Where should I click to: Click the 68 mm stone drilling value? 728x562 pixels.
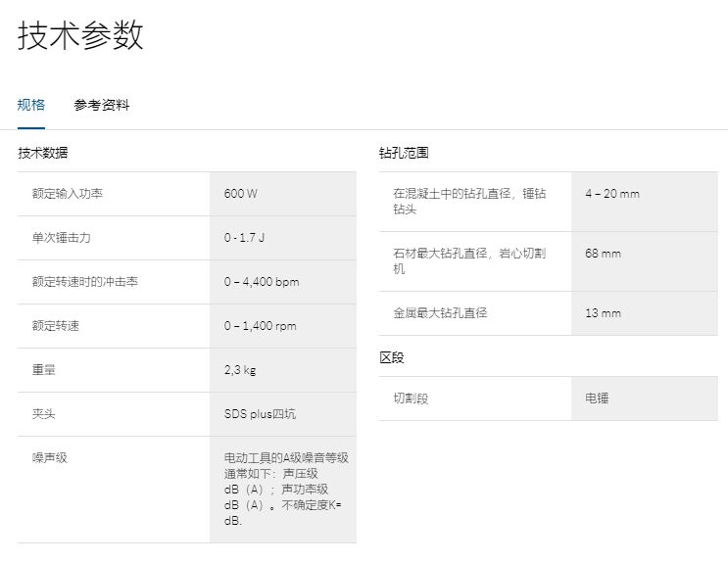(603, 254)
